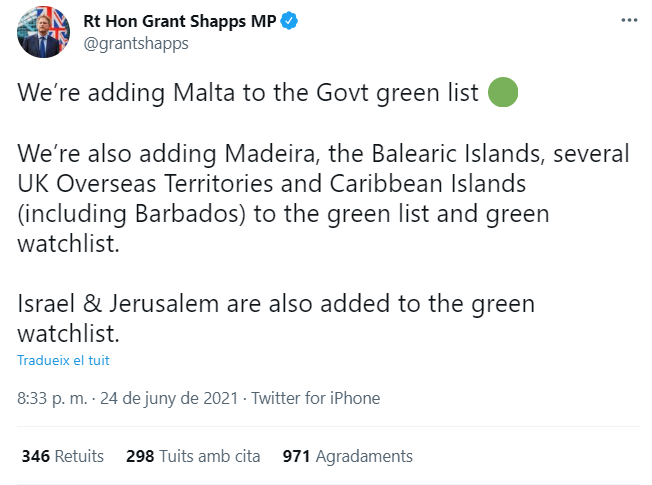Open the "Twitter for iPhone" source link
652x485 pixels.
316,398
